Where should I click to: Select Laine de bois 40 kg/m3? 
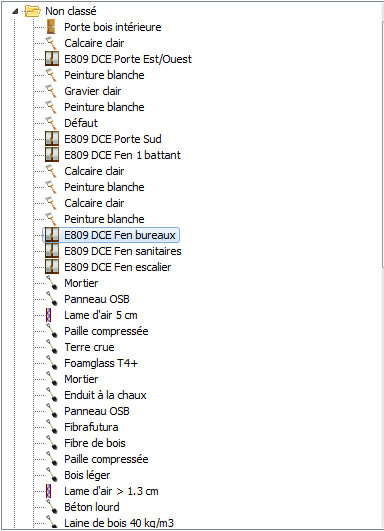coord(119,523)
